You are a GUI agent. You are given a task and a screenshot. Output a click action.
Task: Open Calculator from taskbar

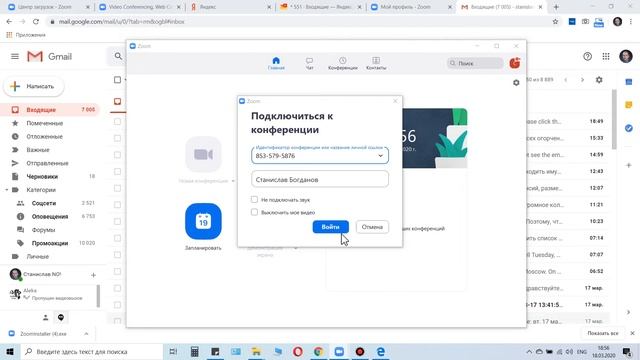tap(194, 351)
